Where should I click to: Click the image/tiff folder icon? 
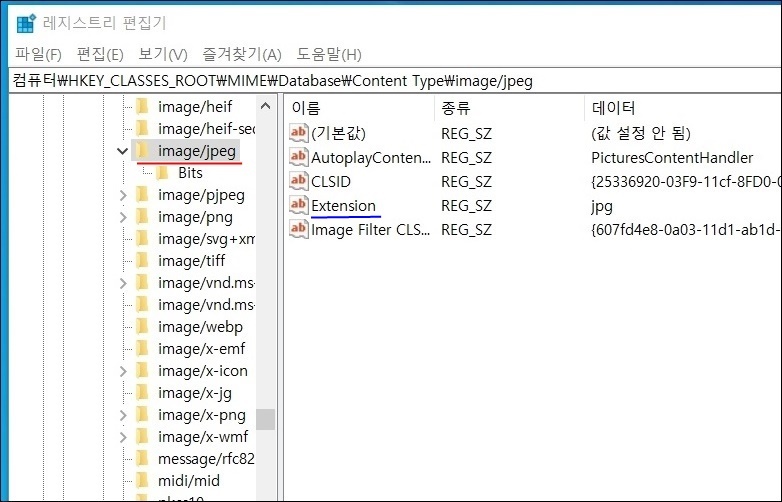click(143, 261)
